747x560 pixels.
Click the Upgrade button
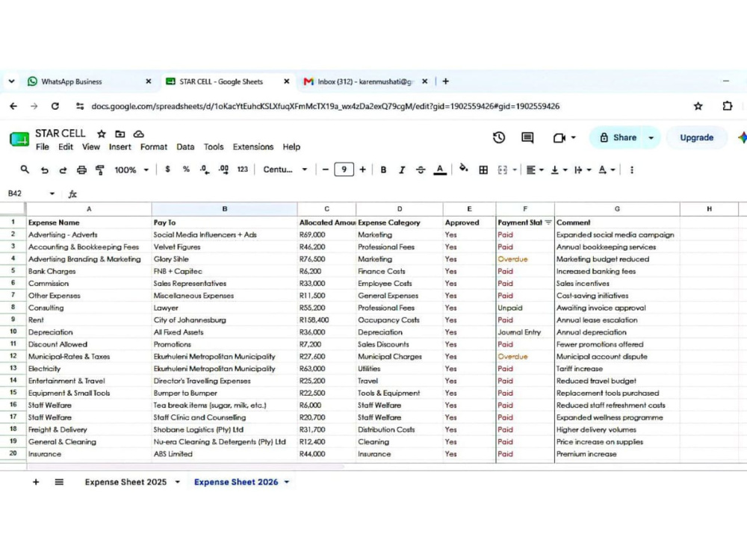click(x=696, y=137)
